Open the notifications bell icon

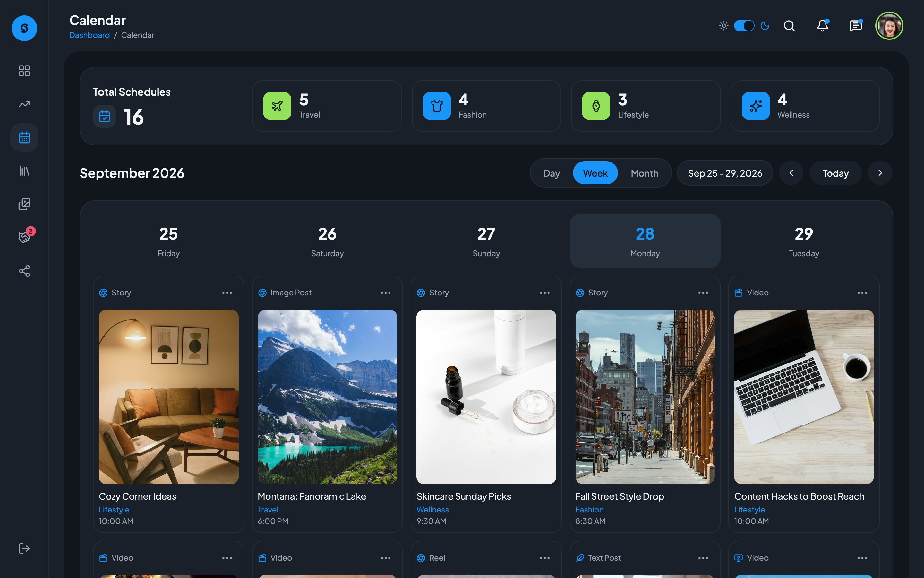pyautogui.click(x=822, y=26)
